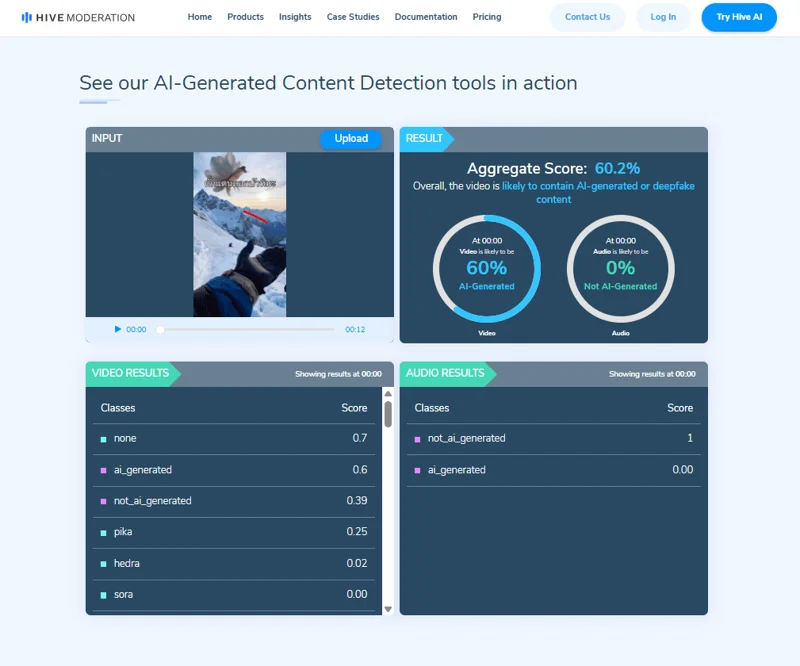Viewport: 800px width, 666px height.
Task: Click the Video Results scrollbar thumb
Action: pyautogui.click(x=388, y=414)
